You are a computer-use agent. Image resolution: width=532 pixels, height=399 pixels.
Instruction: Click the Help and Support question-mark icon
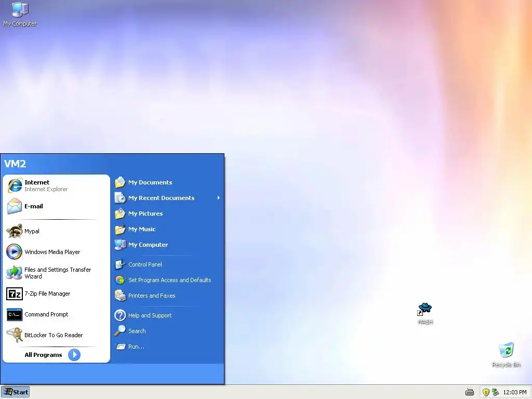[120, 315]
